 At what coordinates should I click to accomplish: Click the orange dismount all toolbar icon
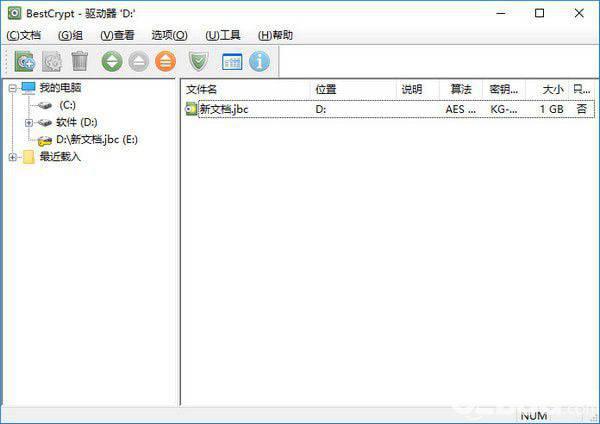[x=165, y=61]
